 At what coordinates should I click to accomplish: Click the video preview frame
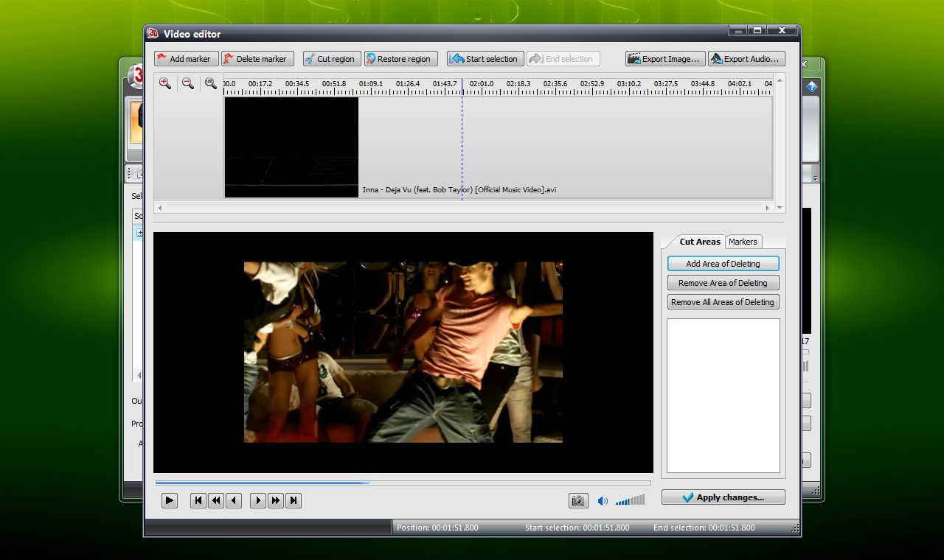click(403, 352)
